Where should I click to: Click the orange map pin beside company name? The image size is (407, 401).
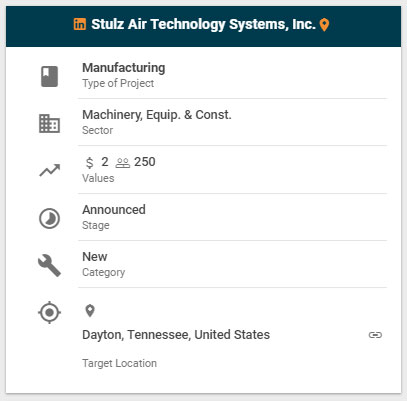(x=324, y=25)
